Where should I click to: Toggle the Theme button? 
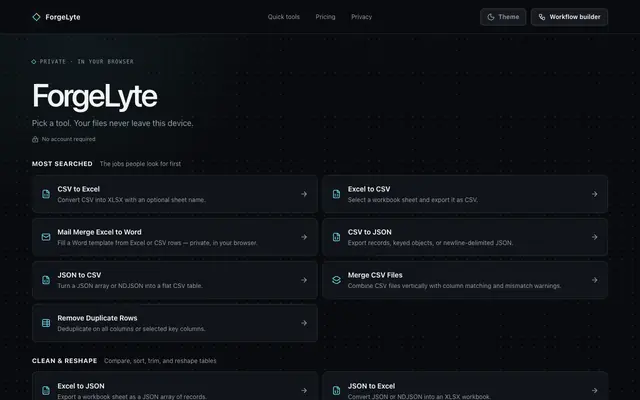coord(503,17)
